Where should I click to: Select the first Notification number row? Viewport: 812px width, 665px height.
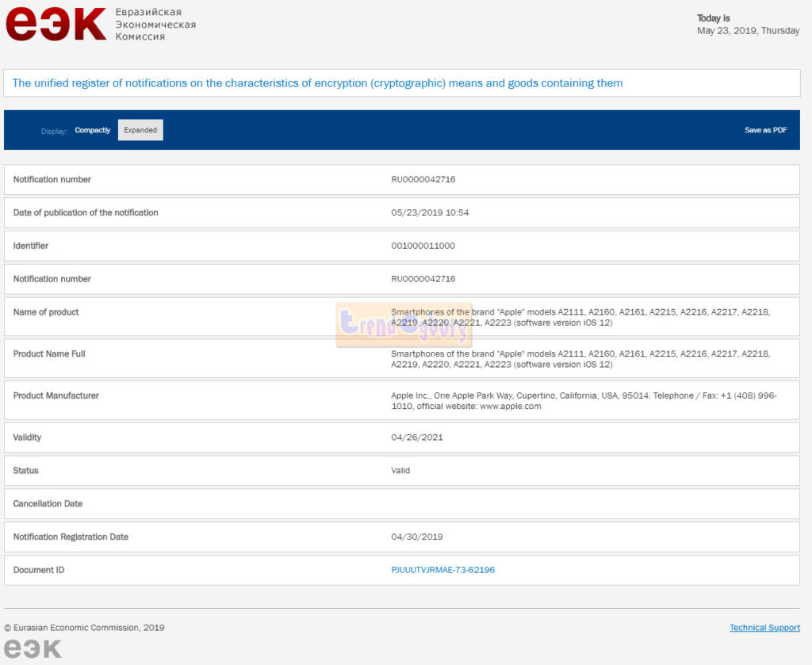point(401,180)
